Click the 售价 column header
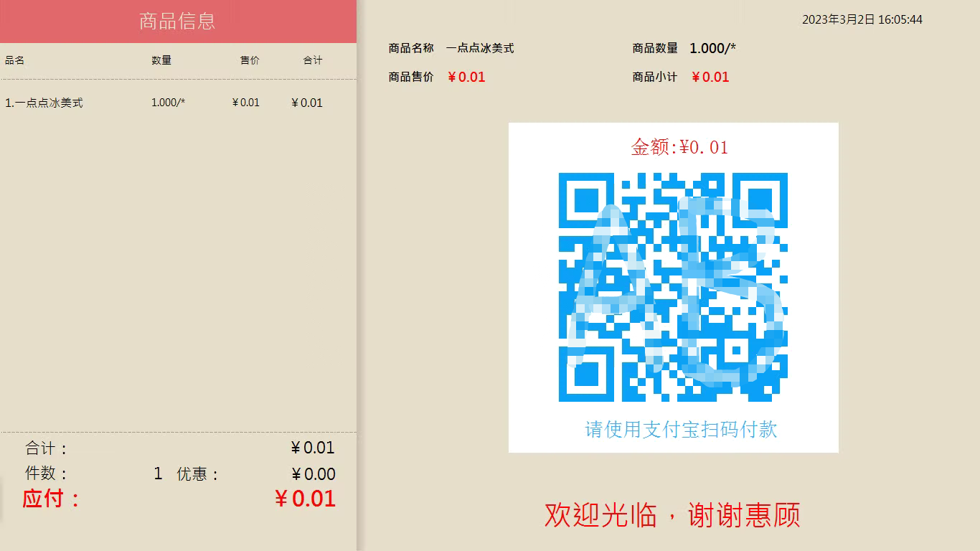Screen dimensions: 980x551 250,60
